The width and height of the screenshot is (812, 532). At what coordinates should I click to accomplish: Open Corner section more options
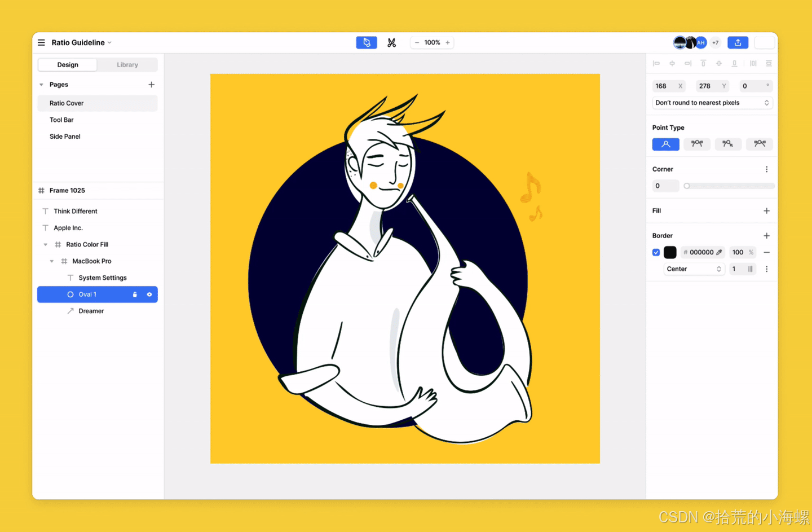pos(766,169)
